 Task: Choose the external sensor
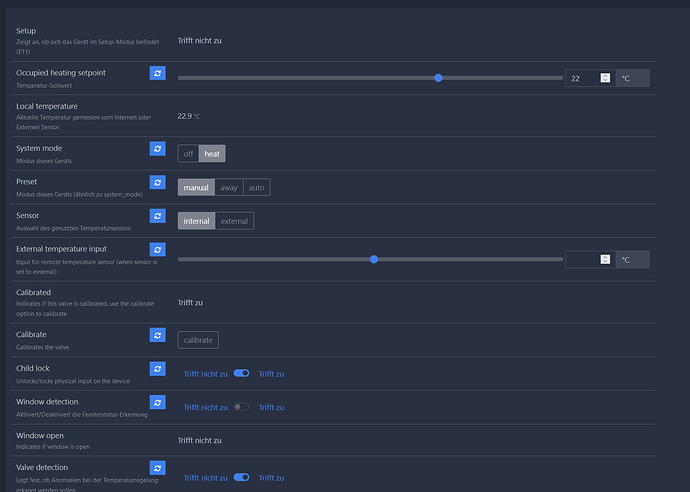pyautogui.click(x=235, y=221)
